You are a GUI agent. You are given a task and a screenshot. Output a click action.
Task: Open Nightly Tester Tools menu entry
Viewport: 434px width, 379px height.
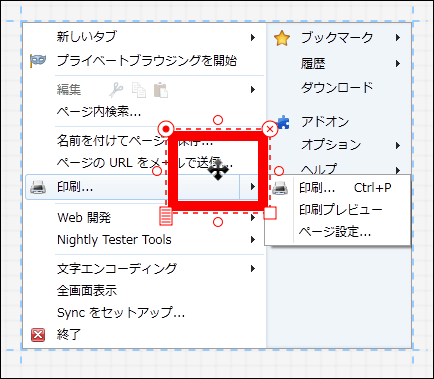[x=114, y=240]
